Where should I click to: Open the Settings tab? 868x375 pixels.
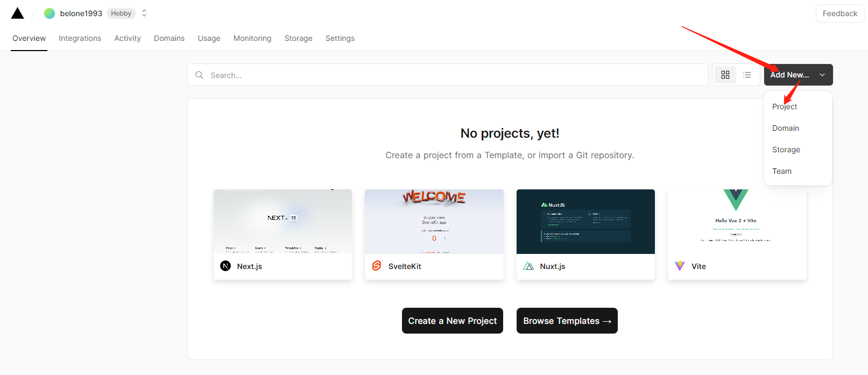[x=340, y=38]
